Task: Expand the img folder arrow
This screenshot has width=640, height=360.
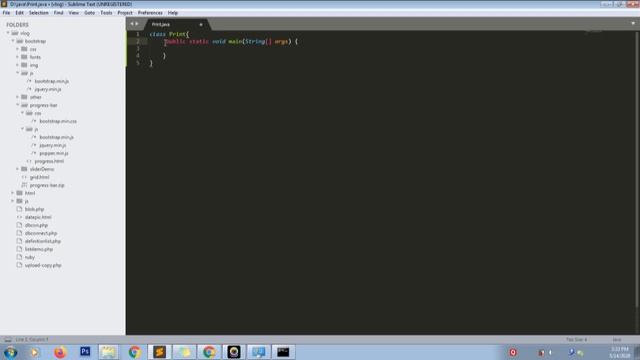Action: point(18,65)
